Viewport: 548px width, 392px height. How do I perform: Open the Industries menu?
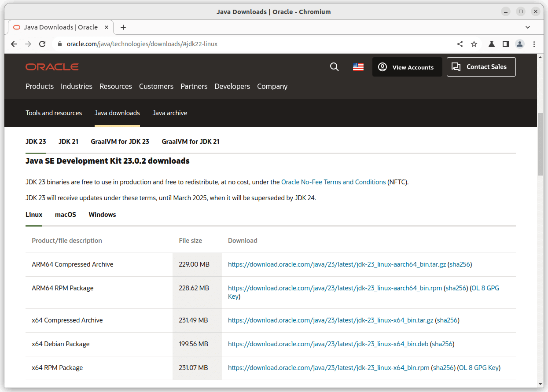(x=77, y=86)
